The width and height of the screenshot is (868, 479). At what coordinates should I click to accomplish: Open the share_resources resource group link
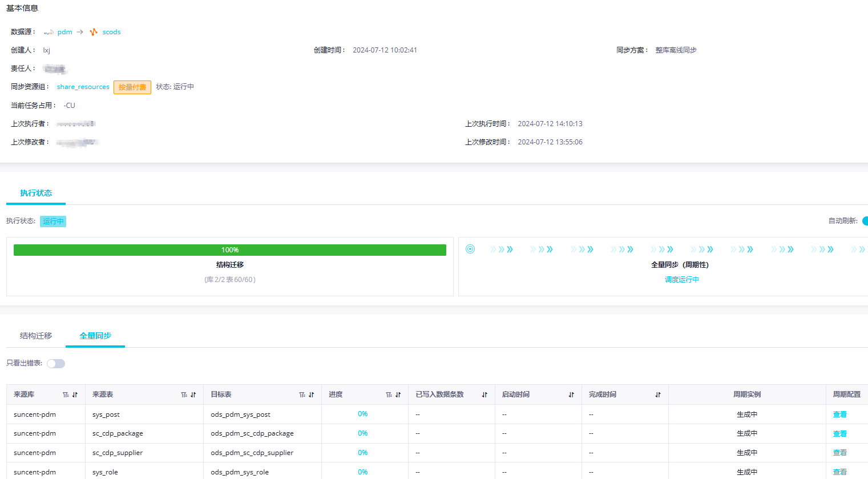(83, 87)
